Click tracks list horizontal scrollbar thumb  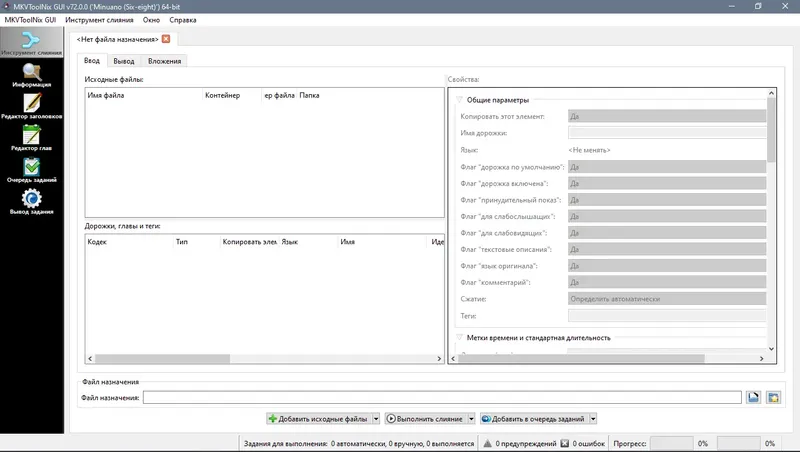pyautogui.click(x=162, y=359)
